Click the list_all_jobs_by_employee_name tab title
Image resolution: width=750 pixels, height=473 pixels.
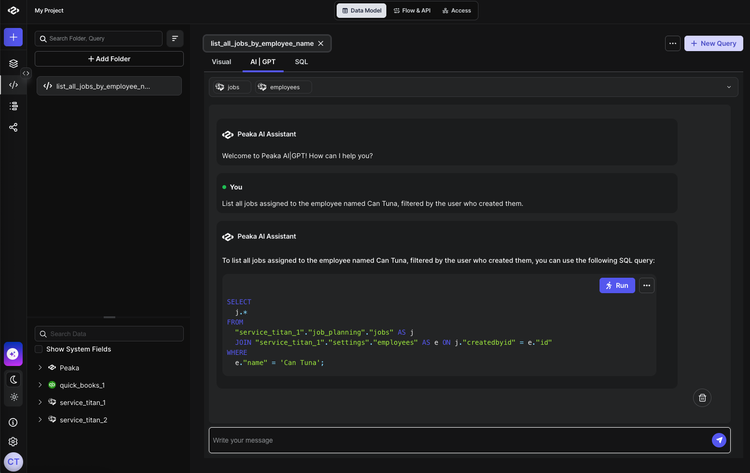tap(262, 44)
